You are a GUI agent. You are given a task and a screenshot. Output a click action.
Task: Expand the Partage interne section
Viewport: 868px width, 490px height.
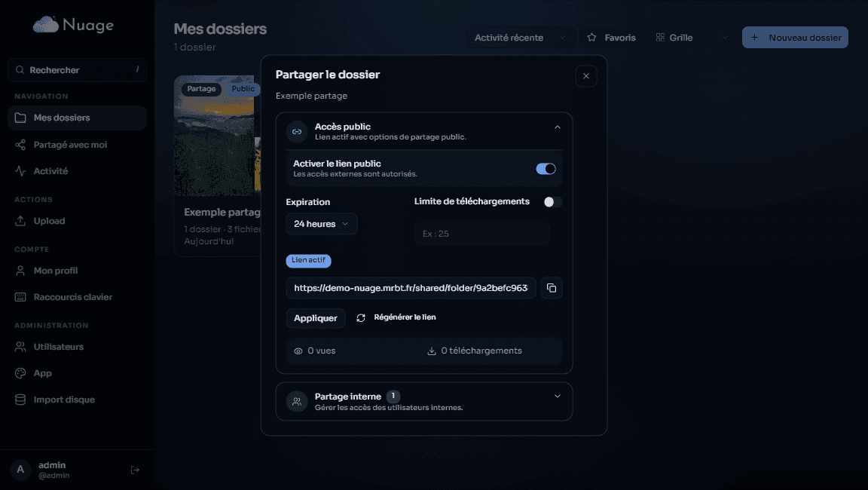pos(558,395)
